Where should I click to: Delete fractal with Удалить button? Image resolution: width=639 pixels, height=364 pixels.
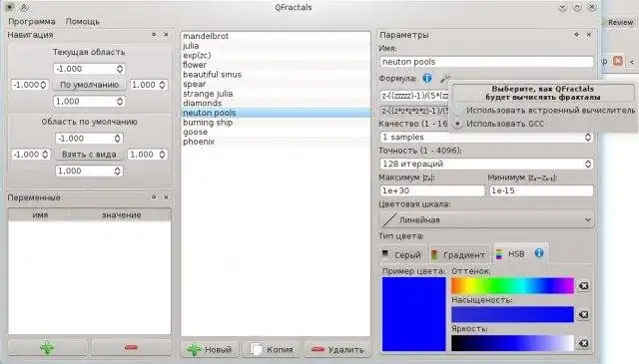337,349
